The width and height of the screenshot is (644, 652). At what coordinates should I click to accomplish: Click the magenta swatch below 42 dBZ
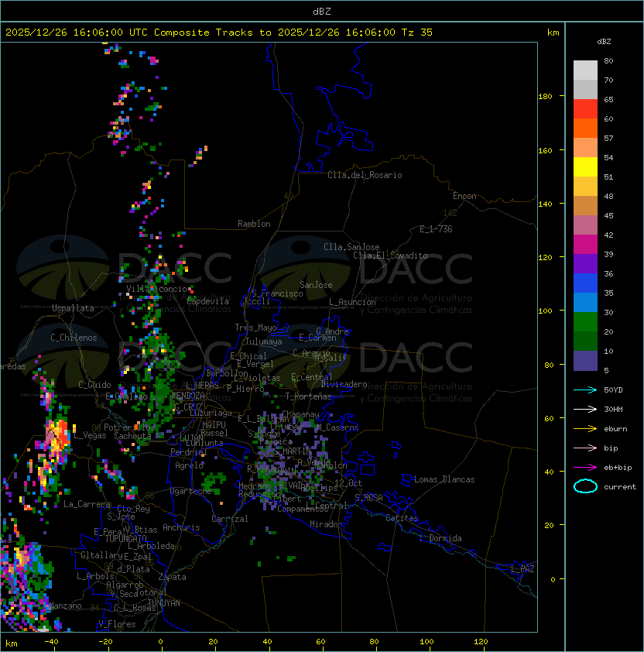tap(585, 245)
